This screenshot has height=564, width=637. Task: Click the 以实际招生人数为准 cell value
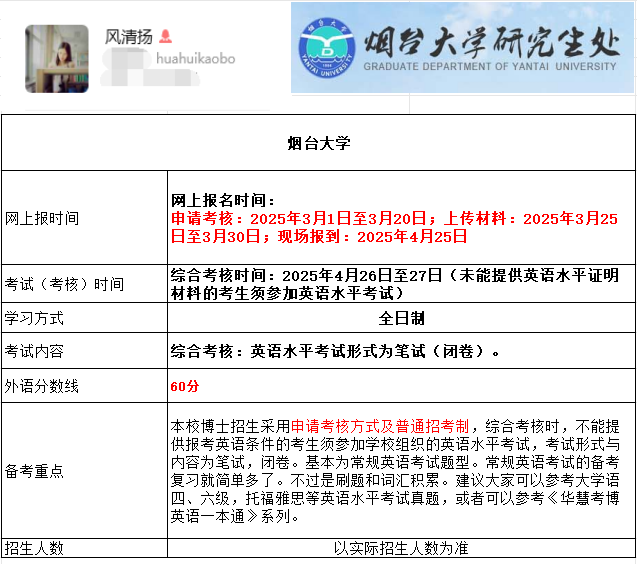[x=401, y=549]
